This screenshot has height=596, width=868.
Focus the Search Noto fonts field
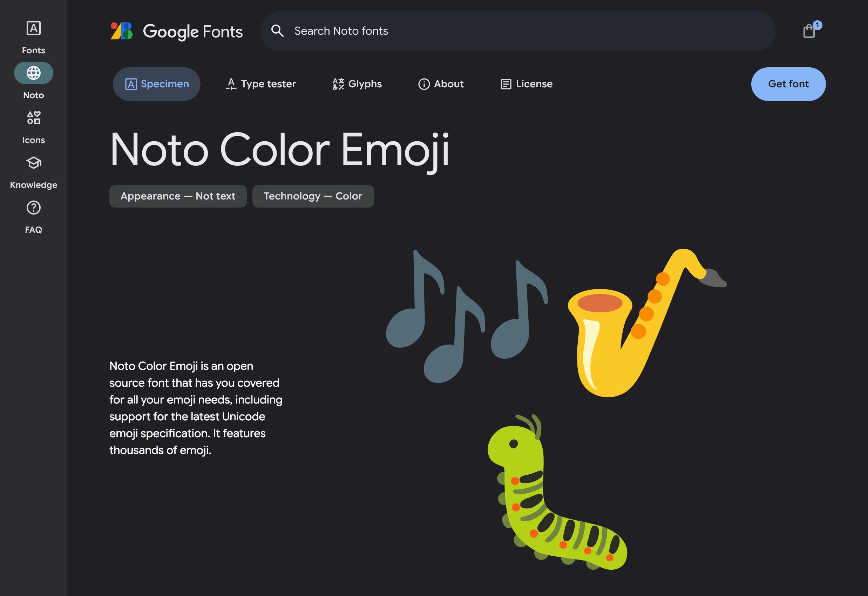[x=523, y=31]
